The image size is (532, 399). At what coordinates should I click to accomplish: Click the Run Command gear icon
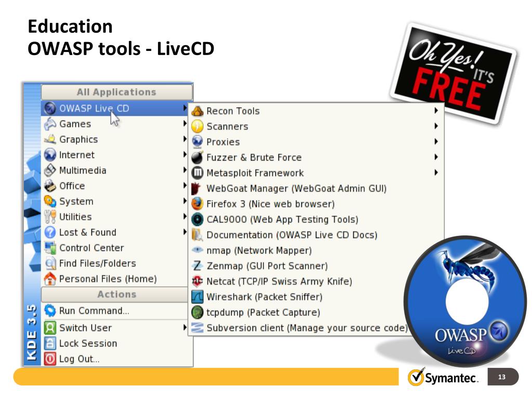click(50, 311)
